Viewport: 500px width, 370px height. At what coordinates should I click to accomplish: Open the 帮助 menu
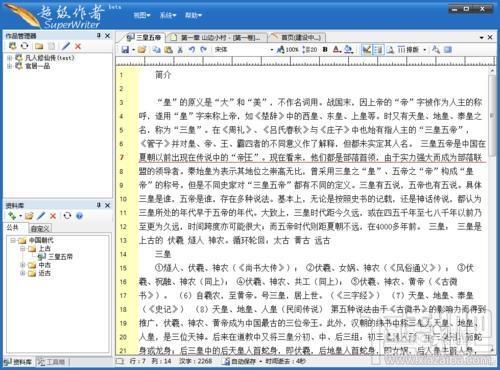click(x=193, y=15)
